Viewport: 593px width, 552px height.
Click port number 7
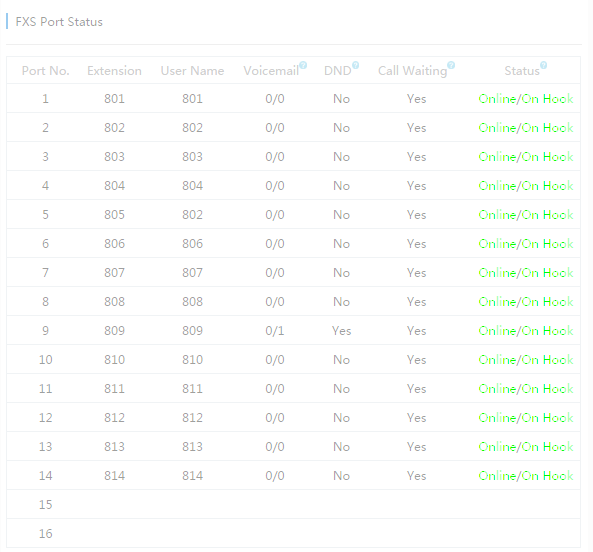(x=45, y=273)
